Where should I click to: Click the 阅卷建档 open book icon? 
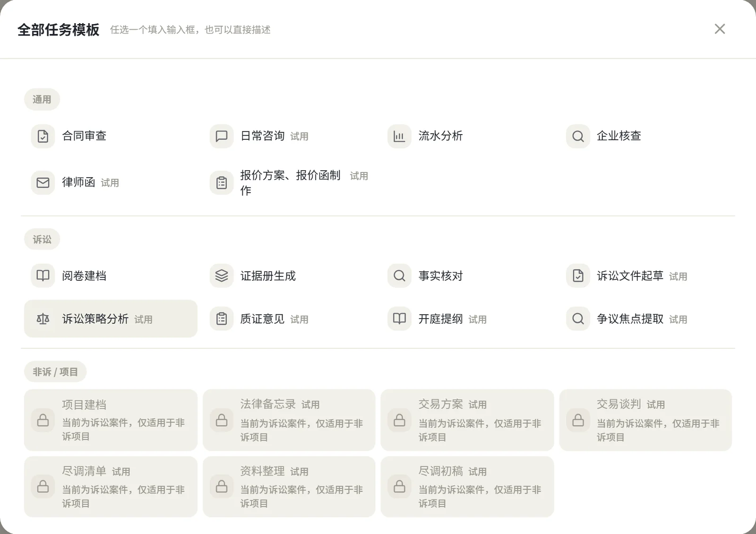point(43,276)
